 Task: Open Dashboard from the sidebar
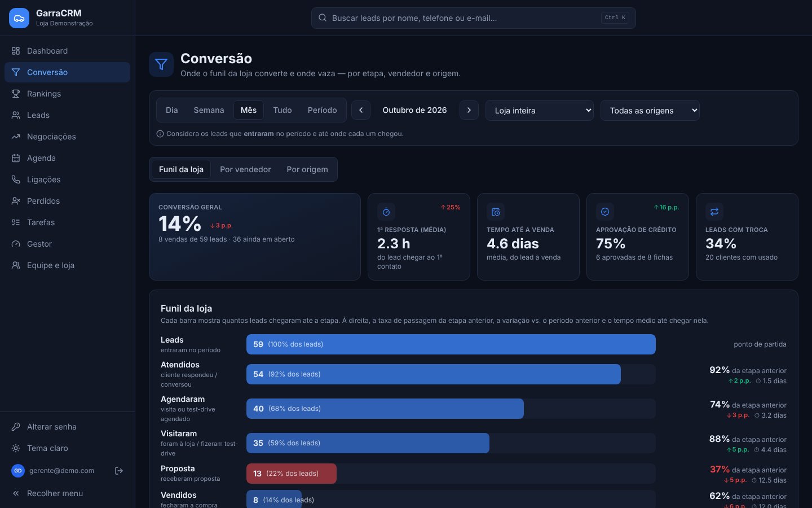tap(67, 51)
